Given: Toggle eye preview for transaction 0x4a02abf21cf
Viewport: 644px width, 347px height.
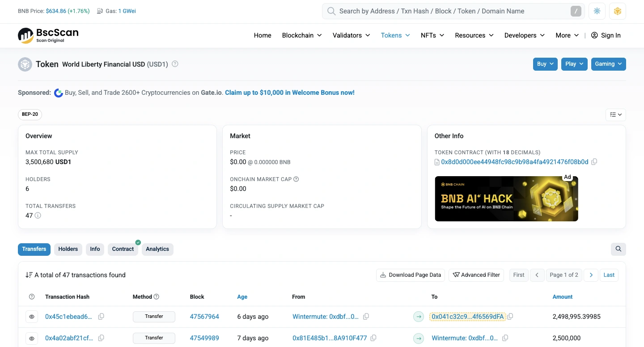Looking at the screenshot, I should pyautogui.click(x=32, y=339).
